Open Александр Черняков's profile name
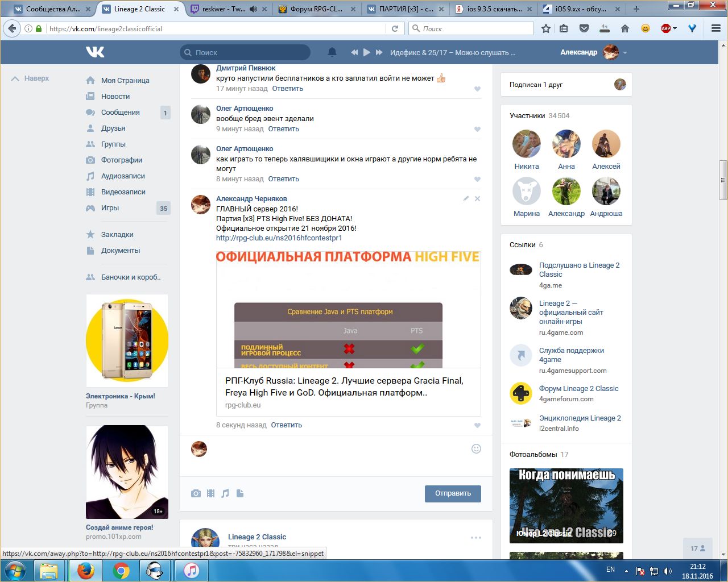The height and width of the screenshot is (582, 728). [251, 198]
